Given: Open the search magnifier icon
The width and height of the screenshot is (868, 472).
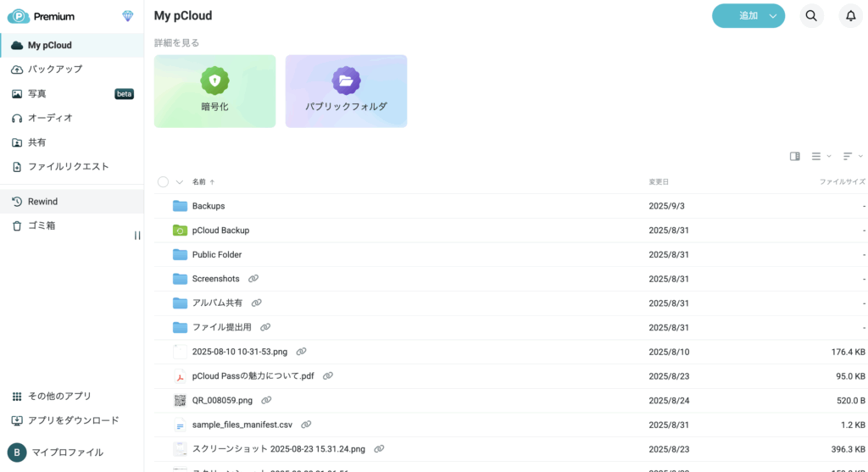Looking at the screenshot, I should click(811, 16).
